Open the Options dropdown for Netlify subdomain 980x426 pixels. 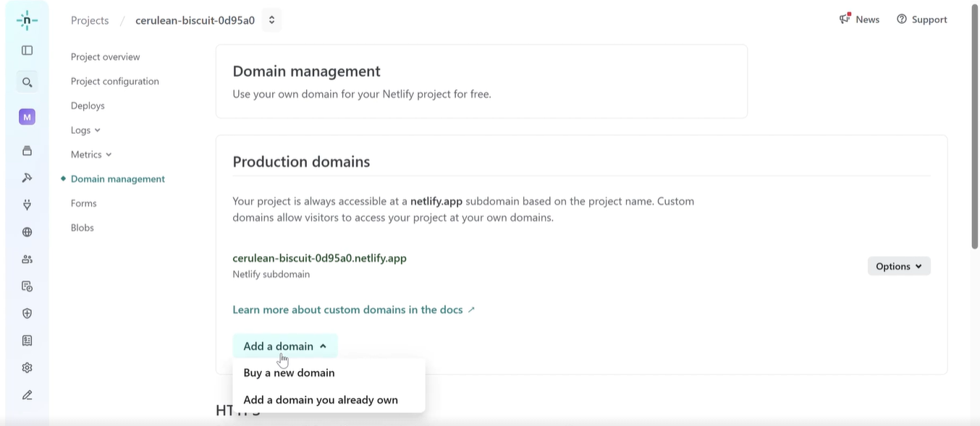[x=899, y=266]
